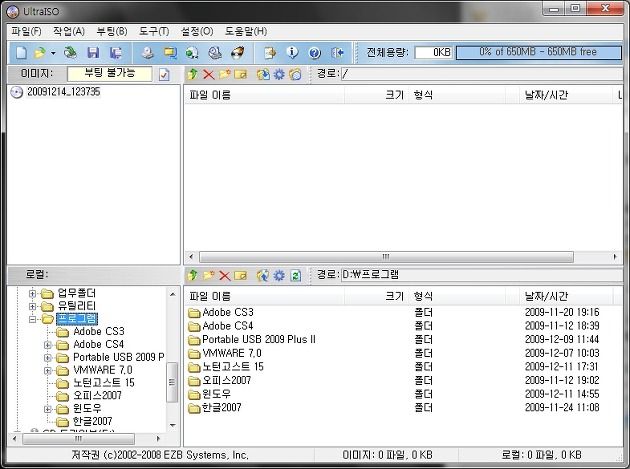Click the Open CD/DVD green disc icon
The image size is (630, 469).
(x=71, y=53)
